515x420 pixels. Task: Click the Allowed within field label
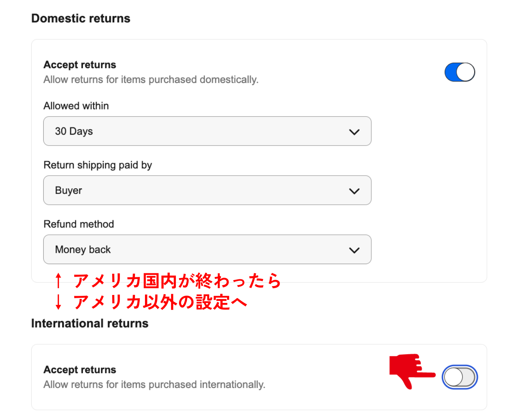[x=76, y=106]
